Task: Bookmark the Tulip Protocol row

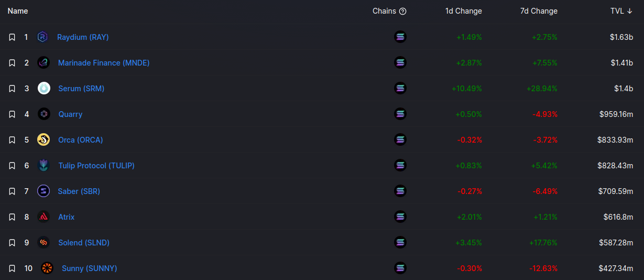Action: (x=12, y=166)
